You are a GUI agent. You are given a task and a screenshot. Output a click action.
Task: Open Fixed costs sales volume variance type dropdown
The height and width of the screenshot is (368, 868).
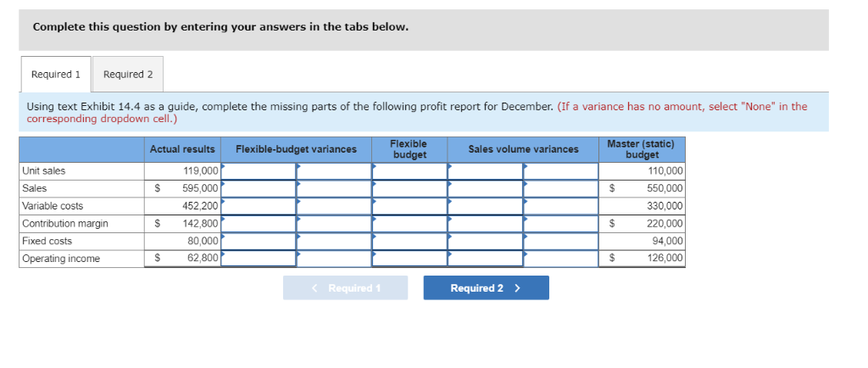coord(561,242)
